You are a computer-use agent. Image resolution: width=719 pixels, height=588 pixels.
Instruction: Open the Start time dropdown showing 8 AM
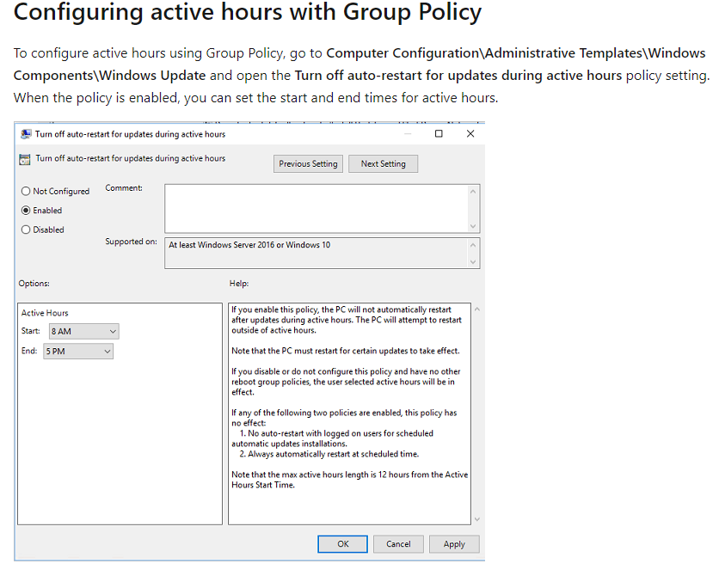[x=84, y=331]
